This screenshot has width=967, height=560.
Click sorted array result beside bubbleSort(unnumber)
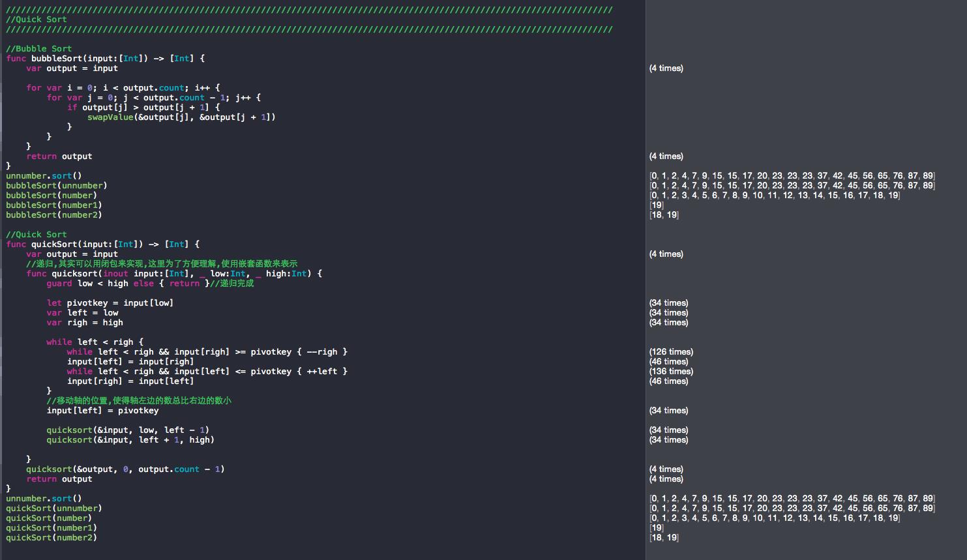pyautogui.click(x=792, y=186)
